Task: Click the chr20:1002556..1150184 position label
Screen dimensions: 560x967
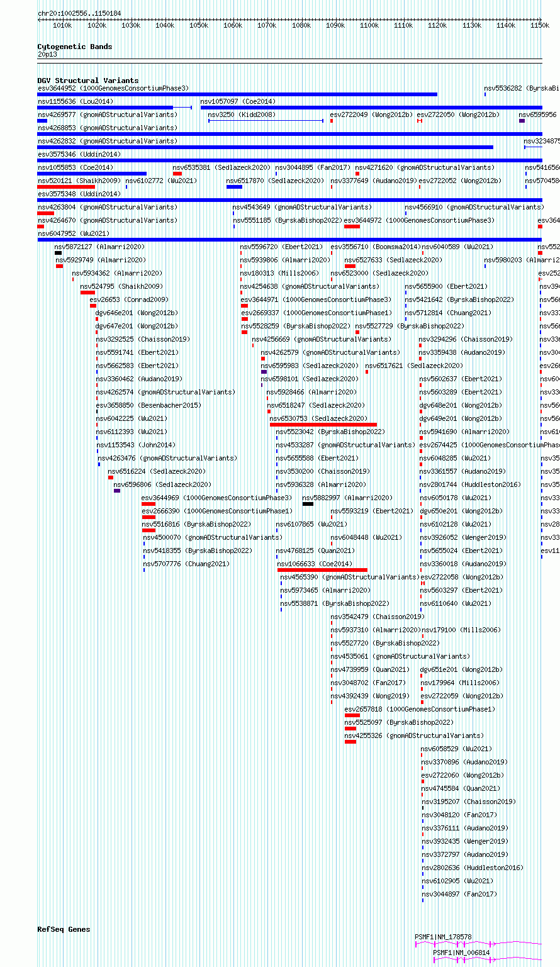Action: [x=79, y=13]
